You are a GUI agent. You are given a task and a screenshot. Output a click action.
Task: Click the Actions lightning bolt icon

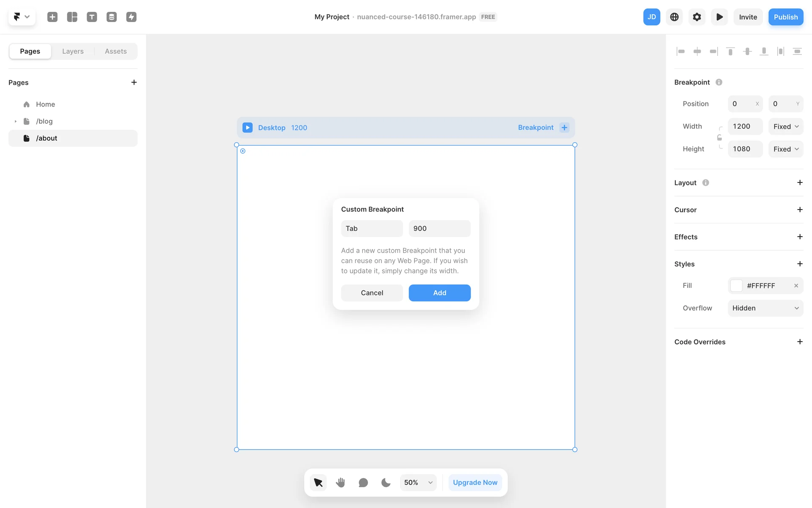coord(131,17)
